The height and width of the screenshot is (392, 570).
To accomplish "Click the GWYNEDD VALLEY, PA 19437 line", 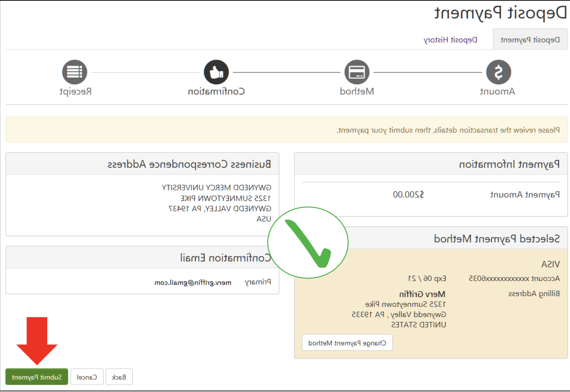I will tap(220, 209).
